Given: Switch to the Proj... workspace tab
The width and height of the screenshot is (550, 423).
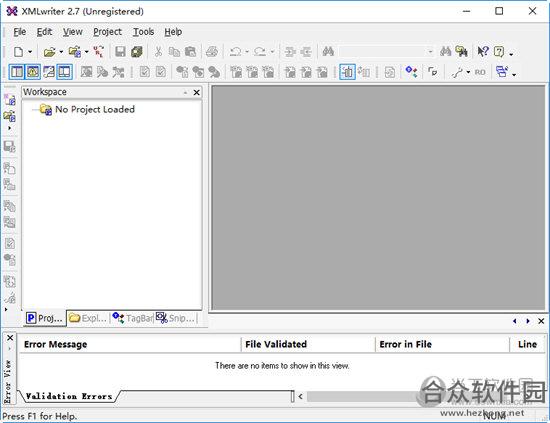Looking at the screenshot, I should click(45, 318).
